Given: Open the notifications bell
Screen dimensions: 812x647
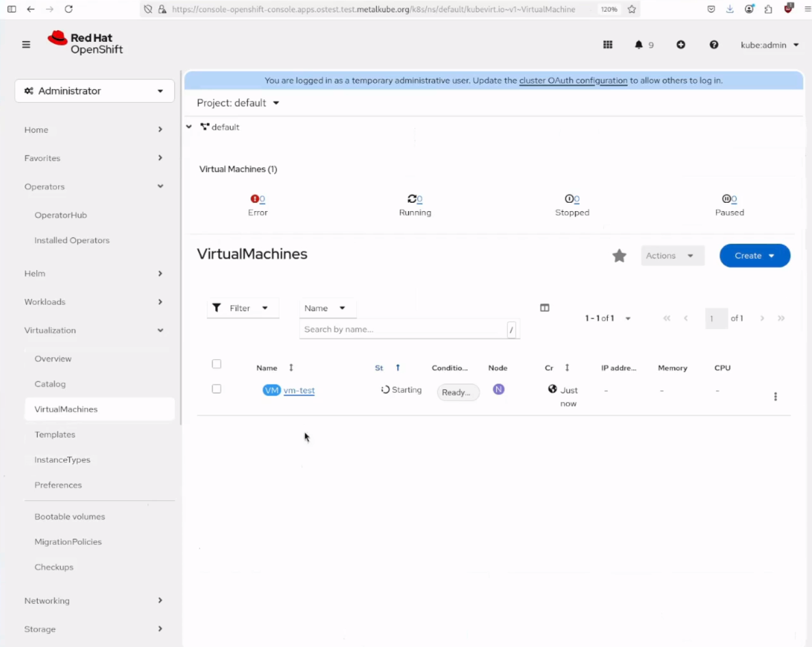Looking at the screenshot, I should pos(639,45).
